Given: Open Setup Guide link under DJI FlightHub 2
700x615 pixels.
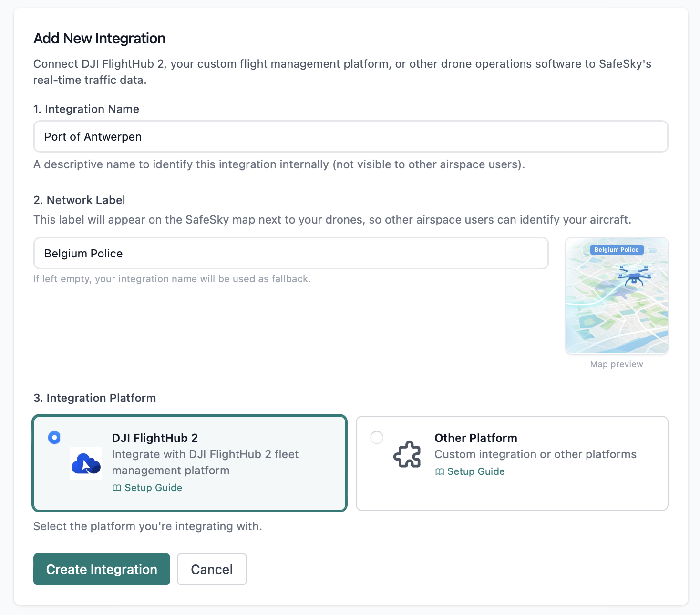Looking at the screenshot, I should (x=147, y=488).
